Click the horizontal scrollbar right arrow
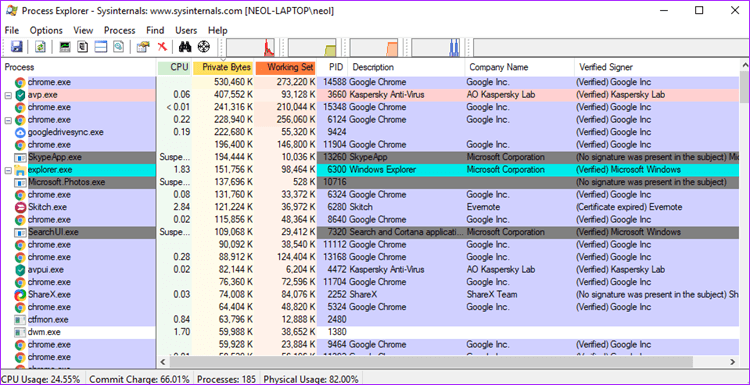 [732, 362]
